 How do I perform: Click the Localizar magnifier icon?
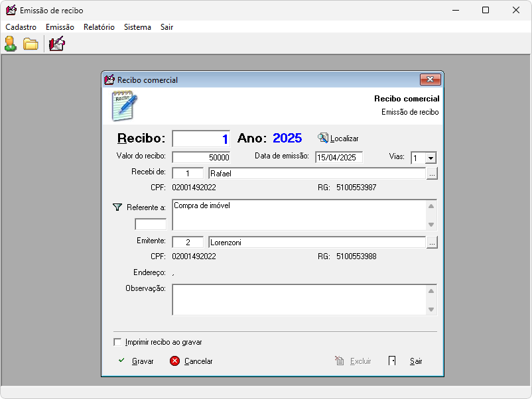(323, 138)
